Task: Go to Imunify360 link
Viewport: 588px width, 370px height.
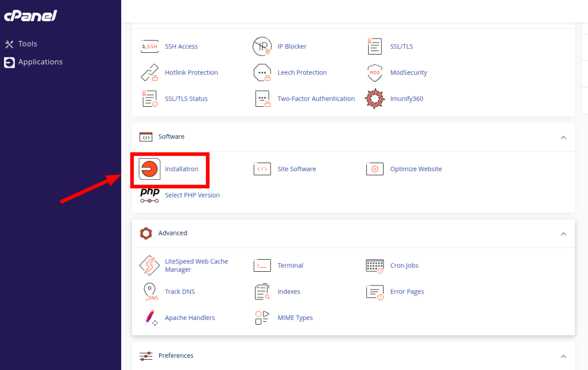Action: [x=407, y=99]
